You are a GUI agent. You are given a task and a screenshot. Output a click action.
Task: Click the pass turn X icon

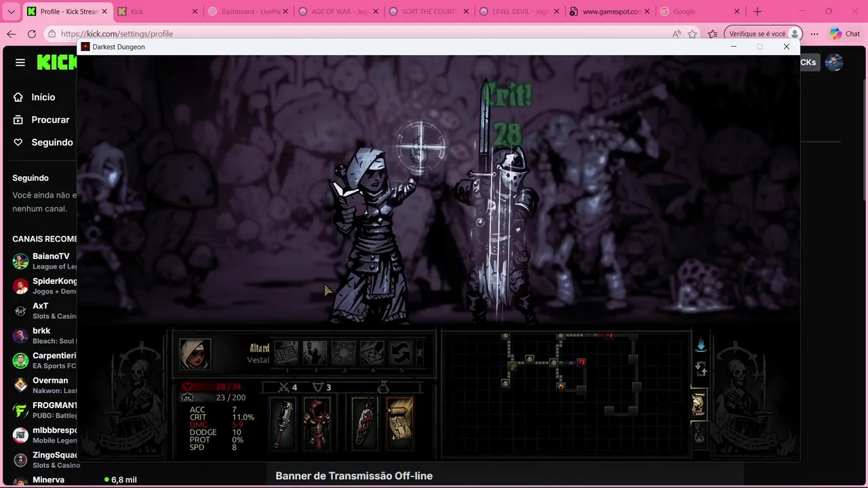(x=420, y=353)
